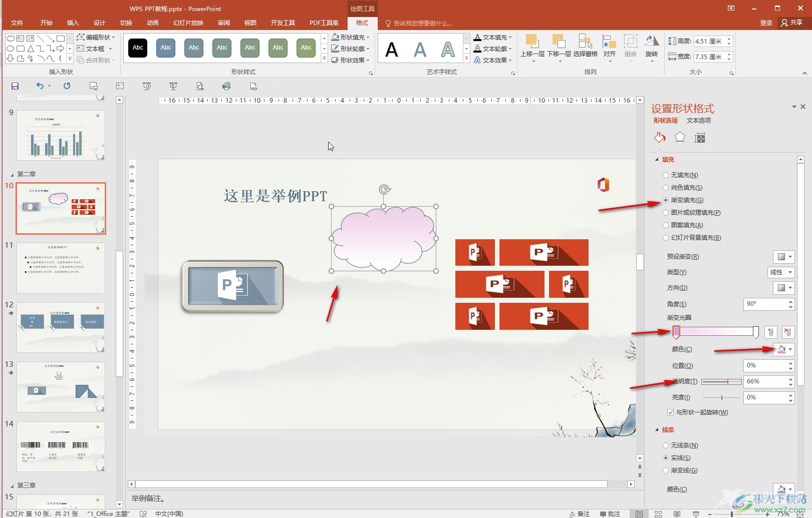This screenshot has width=812, height=518.
Task: Select the black Abc shape style
Action: [x=138, y=48]
